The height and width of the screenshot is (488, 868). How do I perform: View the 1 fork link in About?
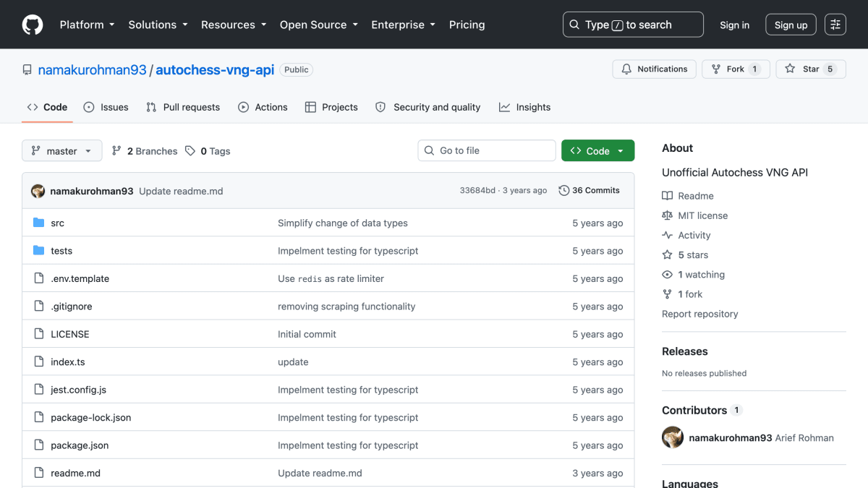[682, 294]
